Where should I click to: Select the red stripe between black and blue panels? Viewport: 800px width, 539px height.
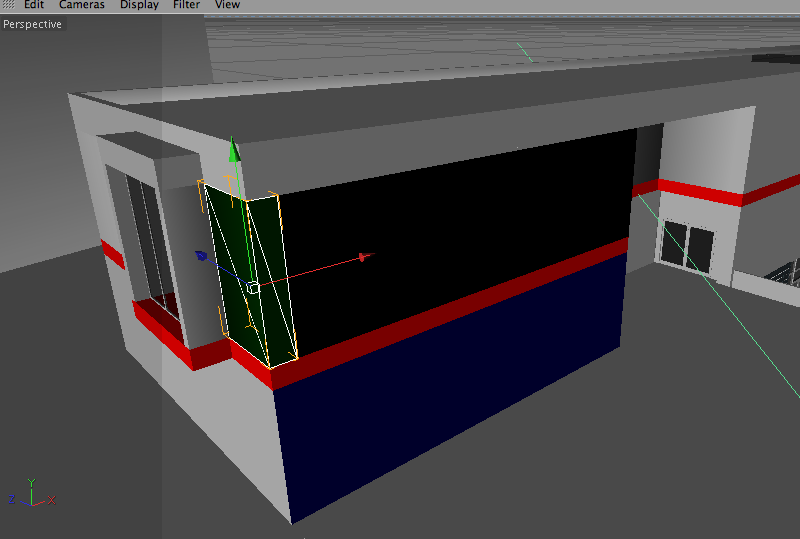pos(449,314)
